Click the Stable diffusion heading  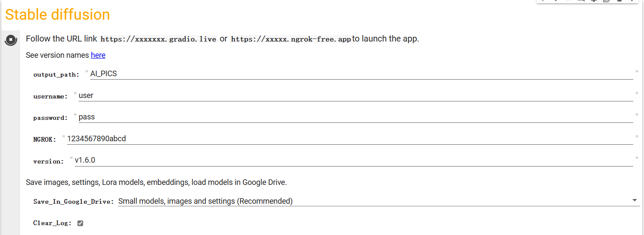(57, 15)
